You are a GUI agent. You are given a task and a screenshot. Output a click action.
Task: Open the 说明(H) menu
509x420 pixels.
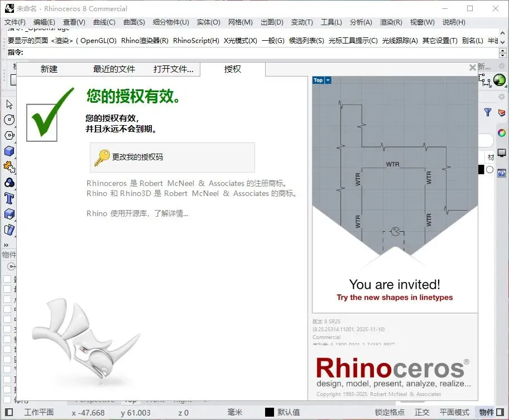[454, 22]
